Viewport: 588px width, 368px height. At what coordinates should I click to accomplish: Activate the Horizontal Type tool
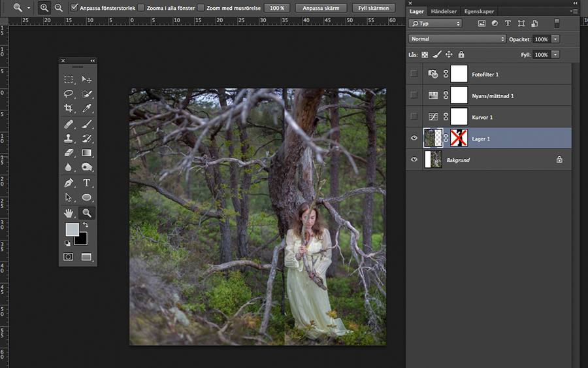[x=87, y=183]
